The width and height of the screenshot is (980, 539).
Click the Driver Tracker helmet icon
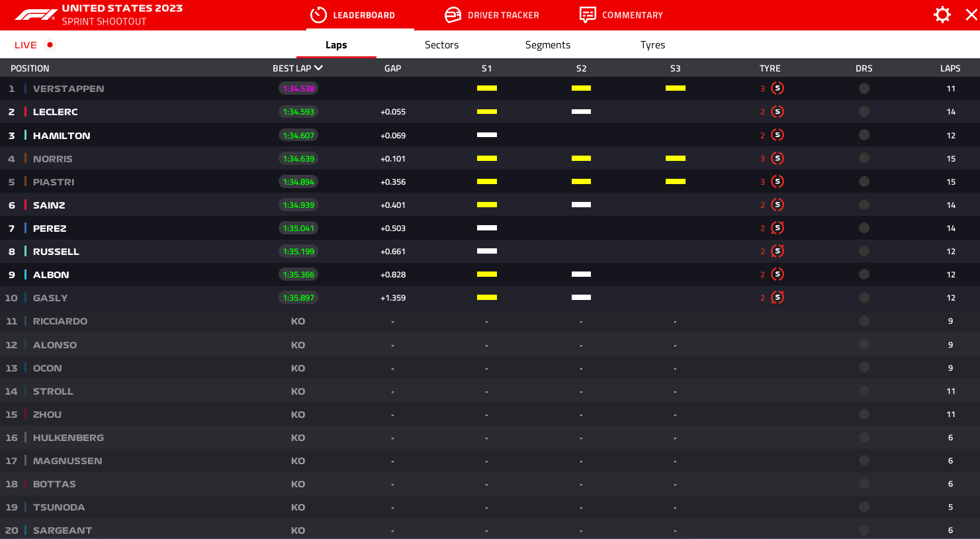tap(453, 15)
